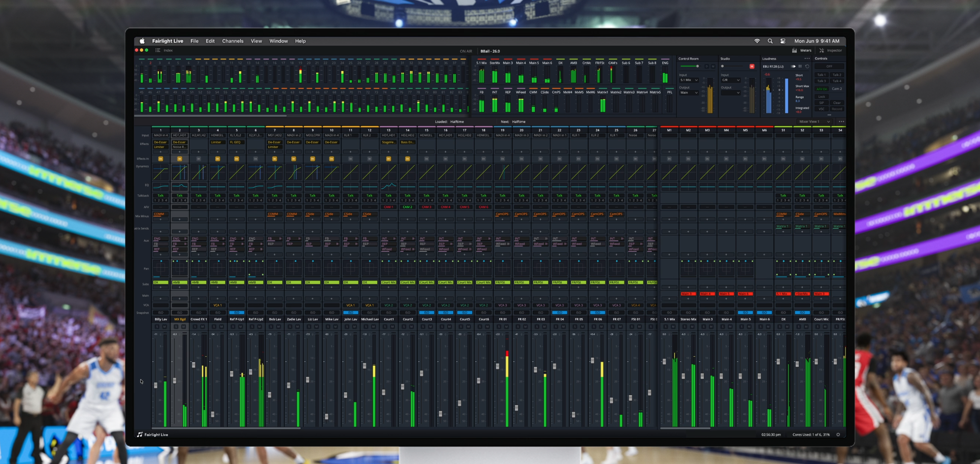Open Mixer View 1 dropdown
Image resolution: width=980 pixels, height=464 pixels.
(815, 122)
